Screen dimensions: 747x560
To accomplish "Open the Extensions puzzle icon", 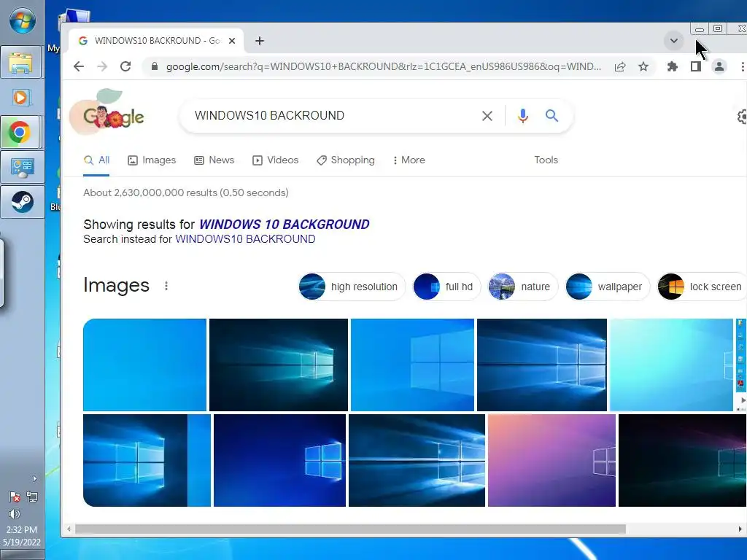I will (672, 66).
